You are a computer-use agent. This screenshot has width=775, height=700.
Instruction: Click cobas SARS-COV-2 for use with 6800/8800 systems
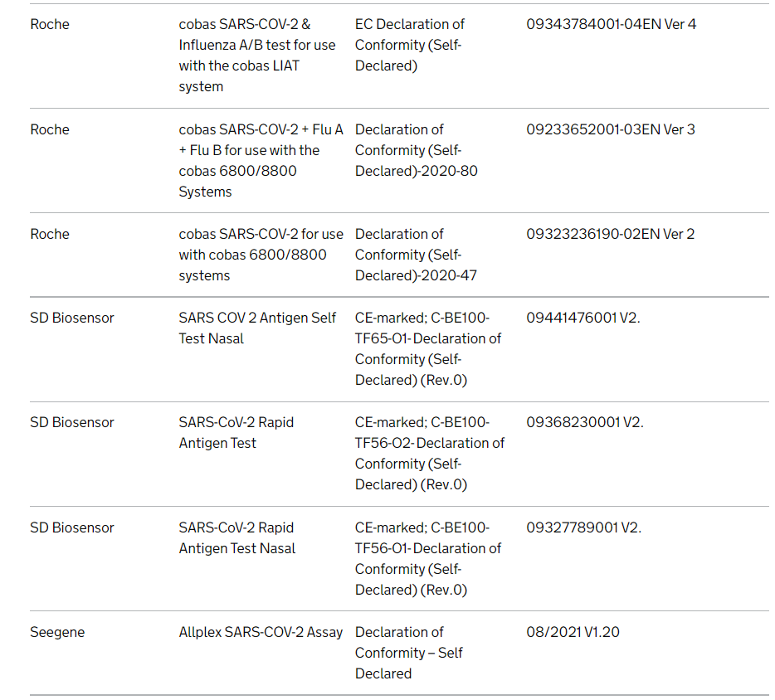pyautogui.click(x=261, y=255)
